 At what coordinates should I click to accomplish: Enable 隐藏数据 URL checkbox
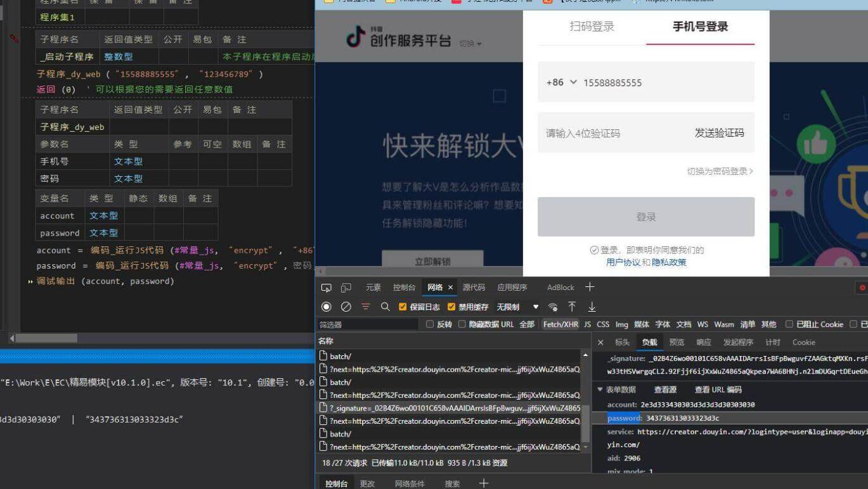tap(462, 324)
